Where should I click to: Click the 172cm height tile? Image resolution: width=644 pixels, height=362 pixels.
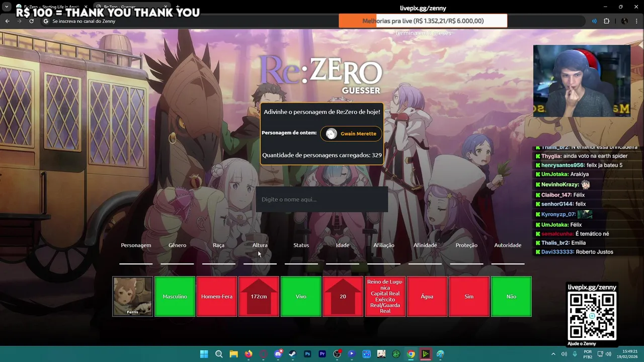(259, 297)
